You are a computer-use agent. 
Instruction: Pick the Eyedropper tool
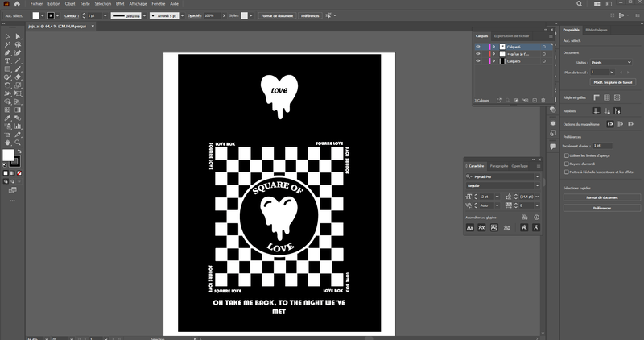7,118
